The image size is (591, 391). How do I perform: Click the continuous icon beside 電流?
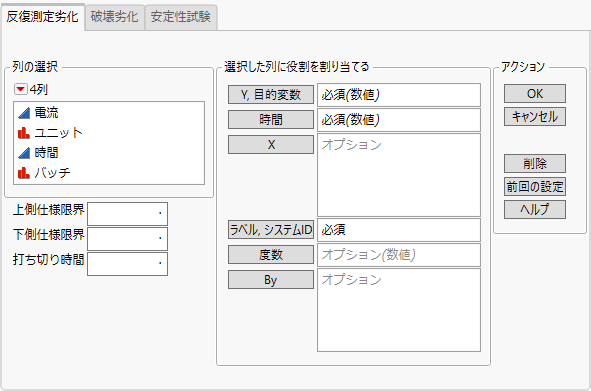point(24,112)
